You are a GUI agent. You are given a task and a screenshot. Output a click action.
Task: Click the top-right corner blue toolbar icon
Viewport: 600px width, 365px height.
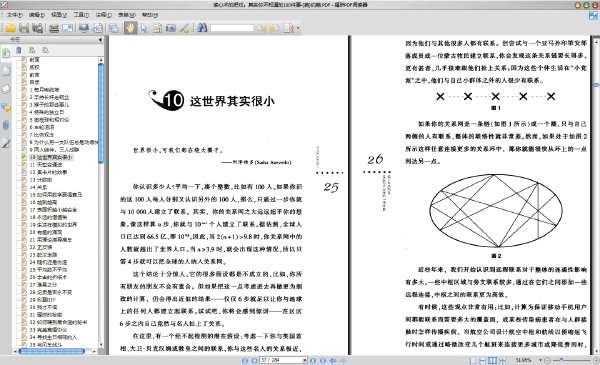pyautogui.click(x=593, y=16)
